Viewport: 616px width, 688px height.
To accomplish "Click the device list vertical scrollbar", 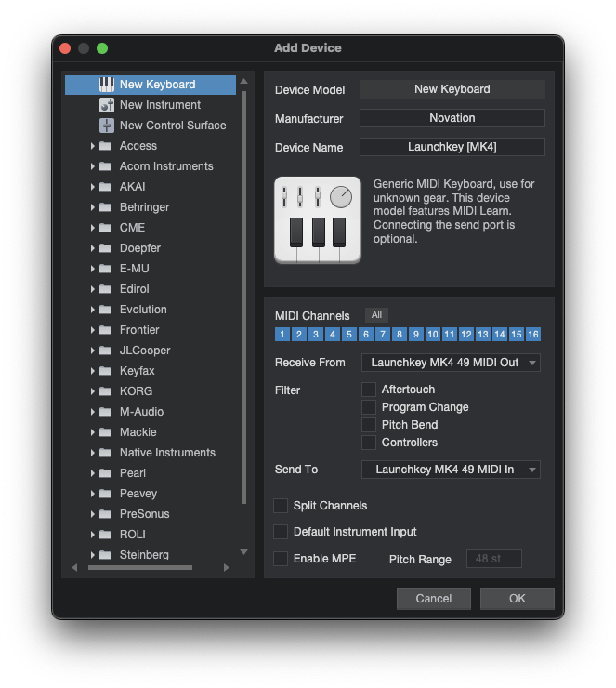I will (x=244, y=298).
